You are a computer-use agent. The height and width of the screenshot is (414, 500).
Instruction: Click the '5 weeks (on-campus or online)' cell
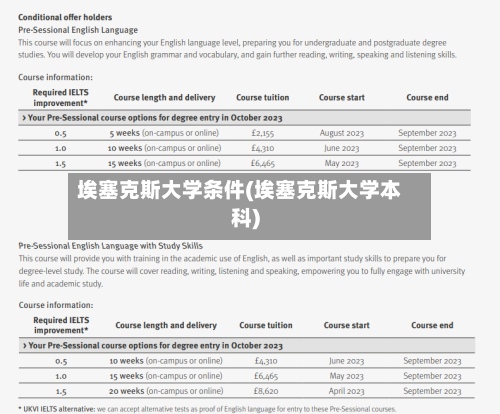pos(164,133)
